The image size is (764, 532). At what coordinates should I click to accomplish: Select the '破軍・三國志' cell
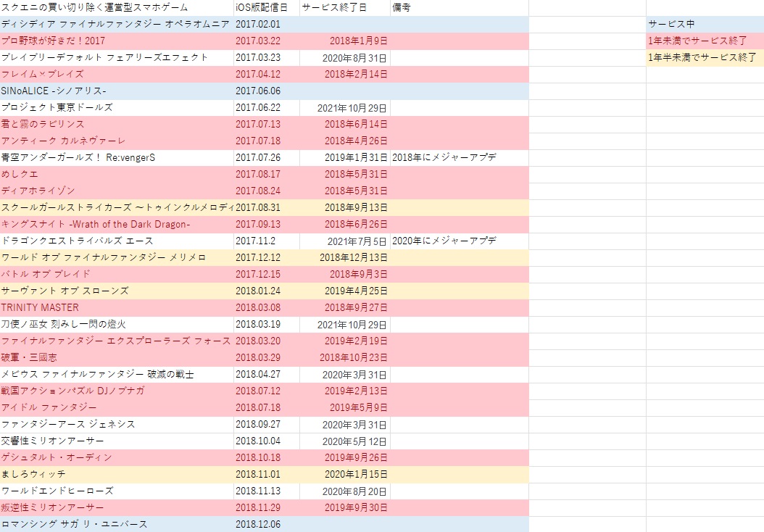[117, 357]
